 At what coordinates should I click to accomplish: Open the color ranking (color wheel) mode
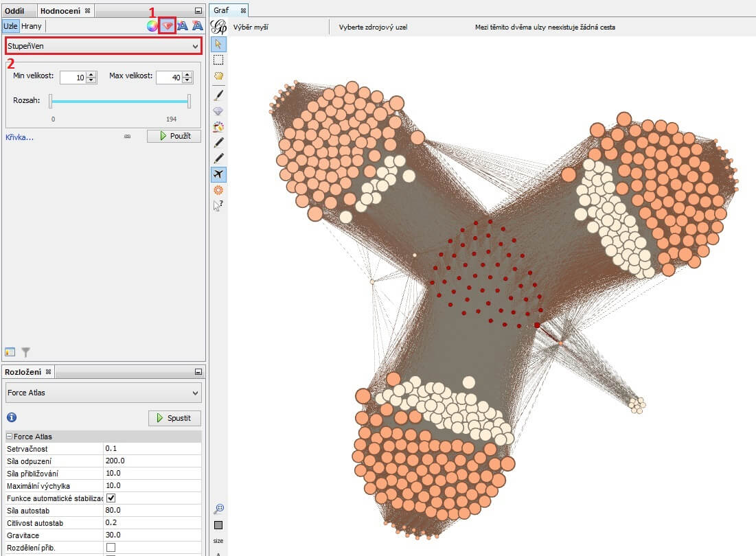(x=152, y=26)
